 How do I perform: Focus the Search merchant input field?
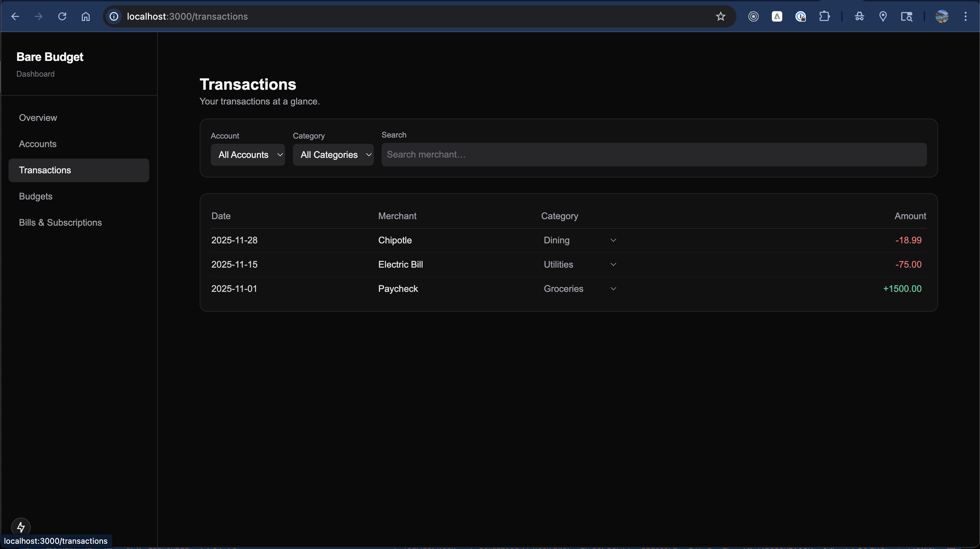tap(654, 155)
